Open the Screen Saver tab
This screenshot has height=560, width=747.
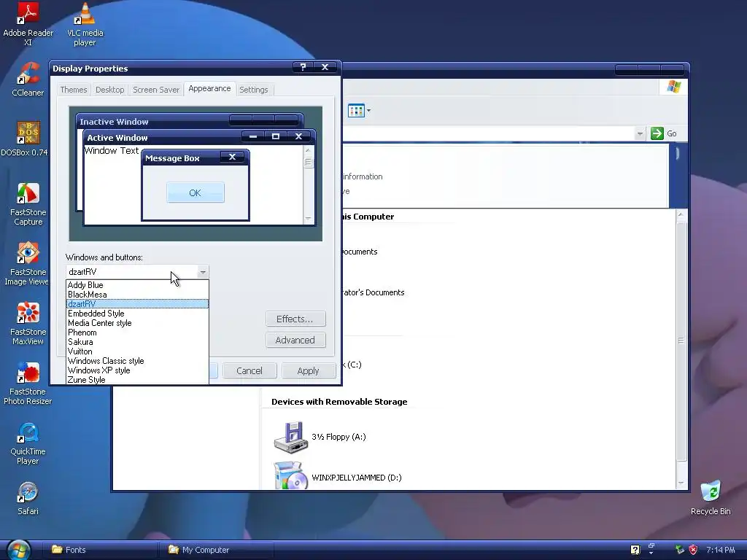pyautogui.click(x=156, y=90)
